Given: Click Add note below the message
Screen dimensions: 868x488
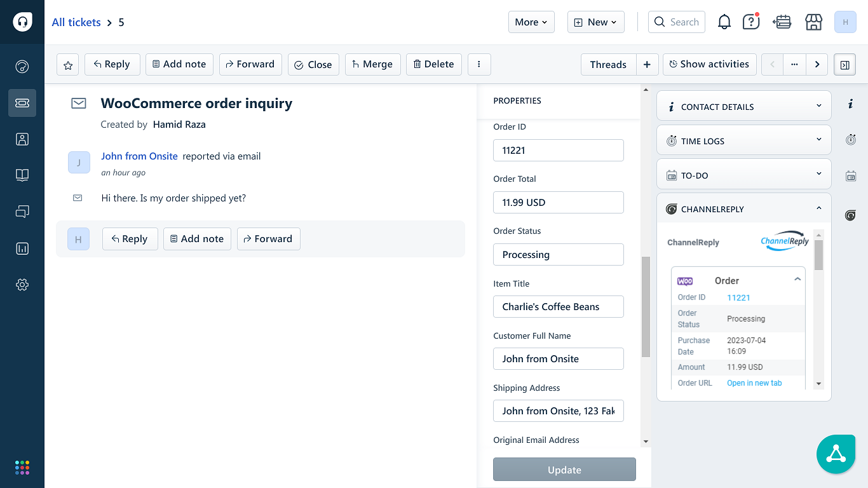Looking at the screenshot, I should (x=197, y=239).
